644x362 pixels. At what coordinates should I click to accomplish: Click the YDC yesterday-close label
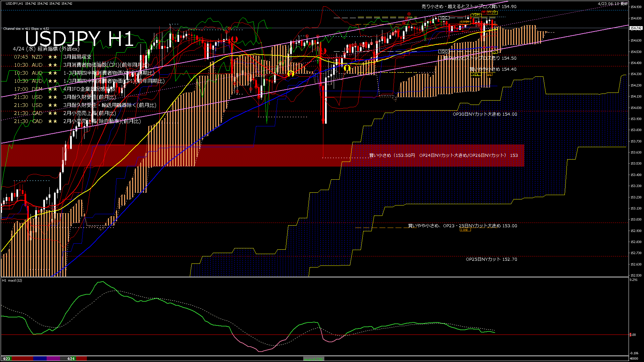point(443,18)
